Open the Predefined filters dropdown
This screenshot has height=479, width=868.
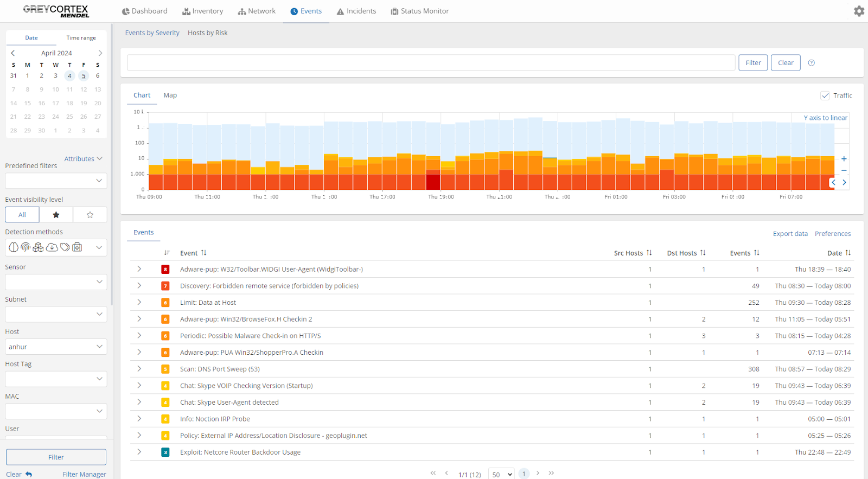(56, 181)
